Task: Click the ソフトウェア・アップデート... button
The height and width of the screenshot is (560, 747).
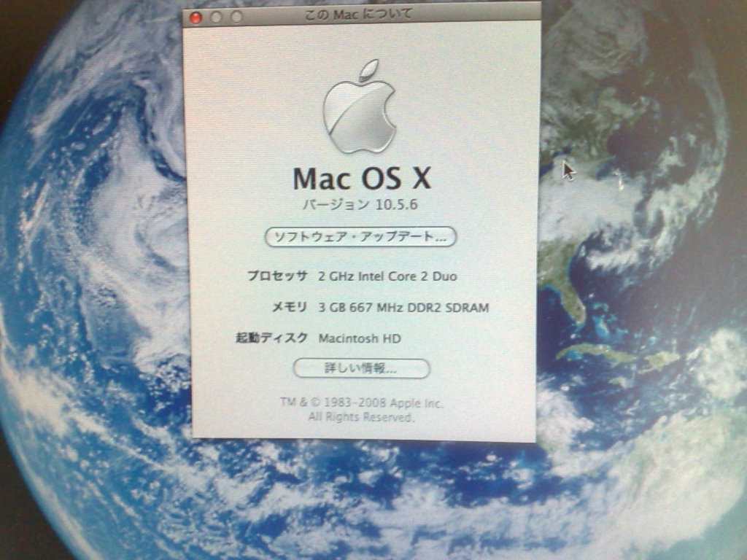Action: [x=360, y=237]
